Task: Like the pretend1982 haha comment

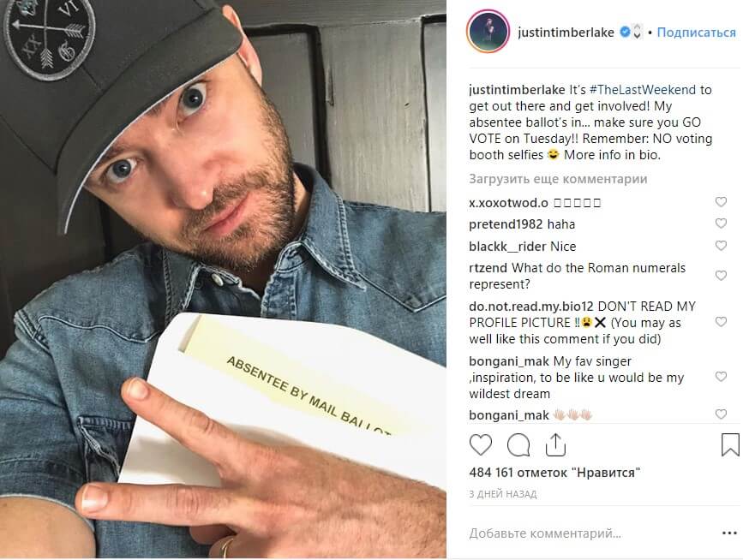Action: pyautogui.click(x=721, y=223)
